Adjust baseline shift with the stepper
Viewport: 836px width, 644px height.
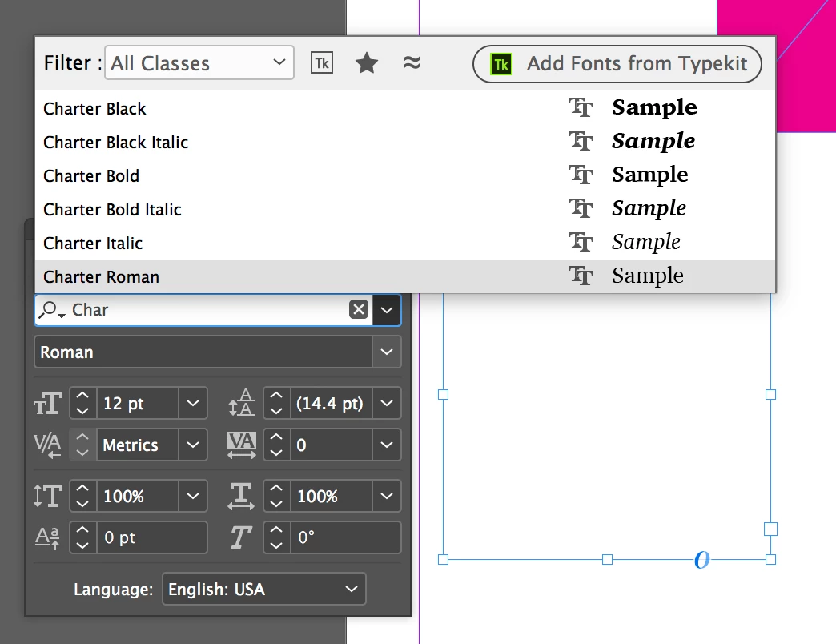pos(82,537)
